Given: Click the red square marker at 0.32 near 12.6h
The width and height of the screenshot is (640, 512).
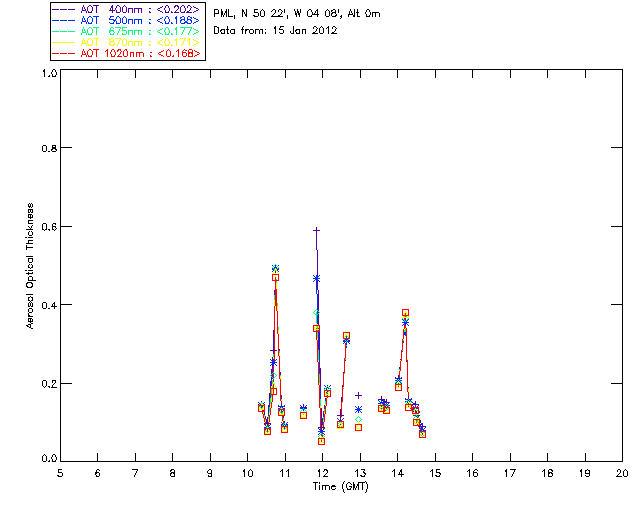Looking at the screenshot, I should pos(346,336).
